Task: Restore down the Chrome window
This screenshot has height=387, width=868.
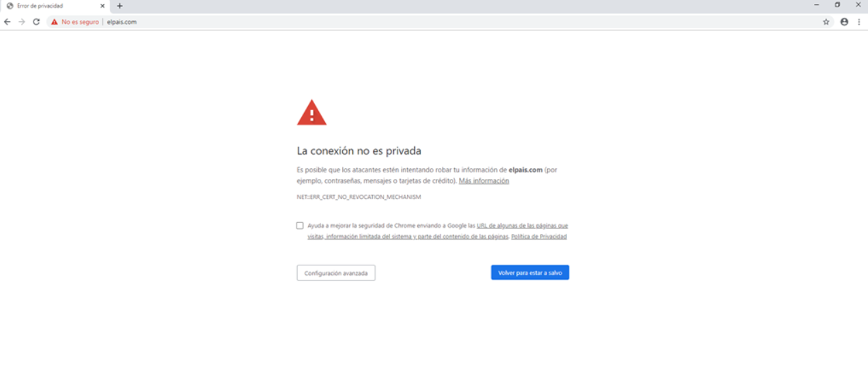Action: pyautogui.click(x=837, y=5)
